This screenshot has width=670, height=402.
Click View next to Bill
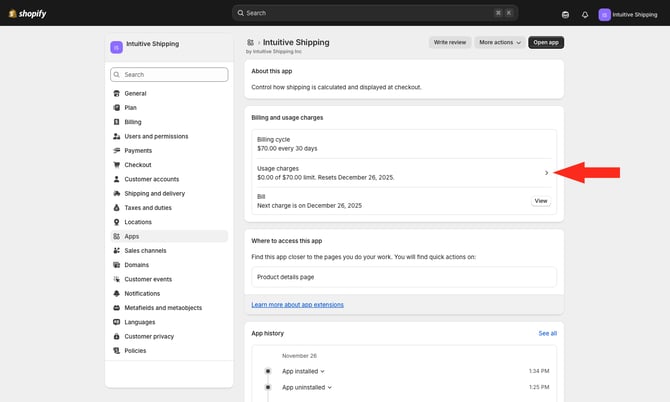click(x=541, y=201)
